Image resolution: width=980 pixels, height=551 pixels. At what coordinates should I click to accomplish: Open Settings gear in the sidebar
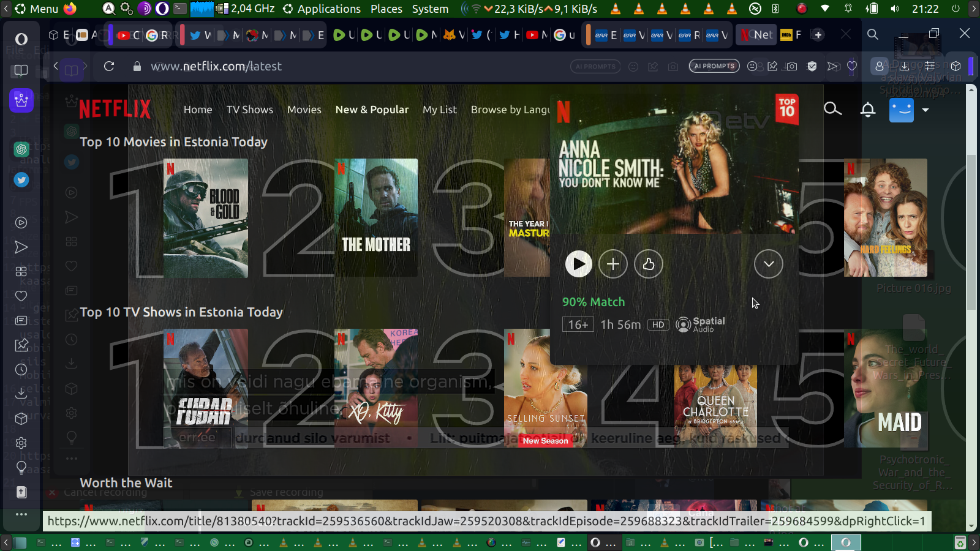click(x=21, y=443)
